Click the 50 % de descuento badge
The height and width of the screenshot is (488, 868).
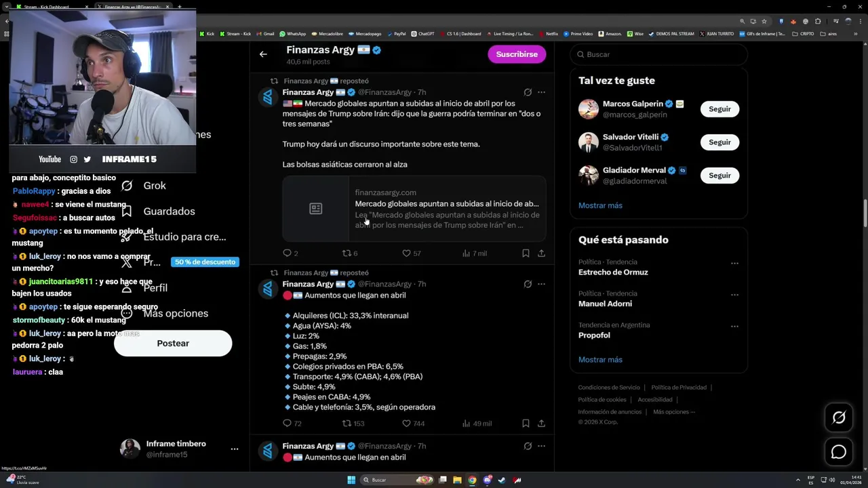tap(205, 262)
